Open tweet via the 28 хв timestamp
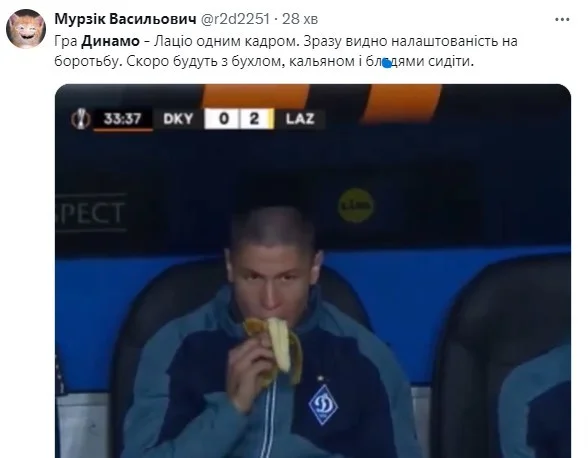Image resolution: width=588 pixels, height=458 pixels. 300,19
